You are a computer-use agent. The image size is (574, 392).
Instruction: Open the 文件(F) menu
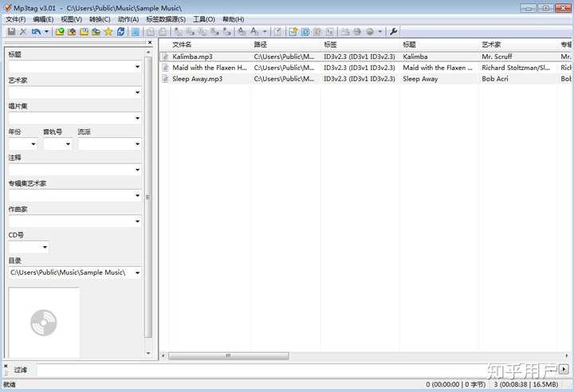[x=15, y=19]
